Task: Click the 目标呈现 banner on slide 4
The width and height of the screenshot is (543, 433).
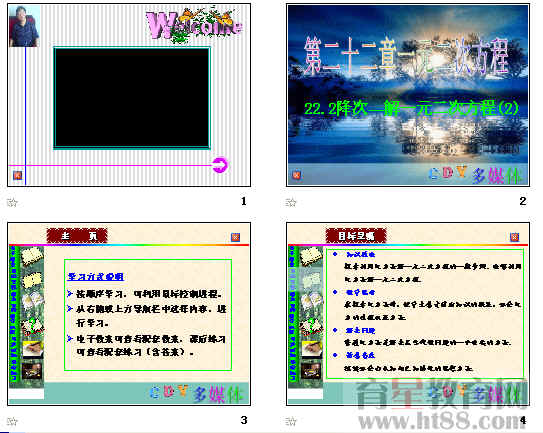Action: pos(356,236)
